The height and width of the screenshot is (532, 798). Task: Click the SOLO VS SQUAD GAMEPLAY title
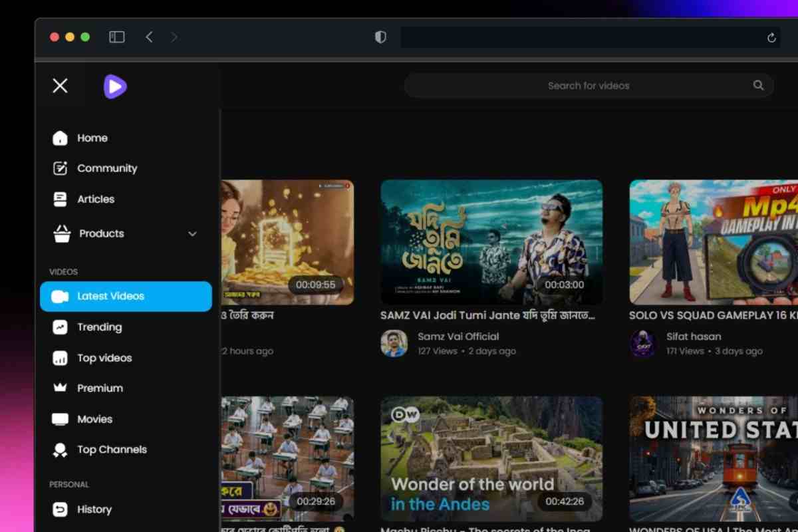click(714, 315)
